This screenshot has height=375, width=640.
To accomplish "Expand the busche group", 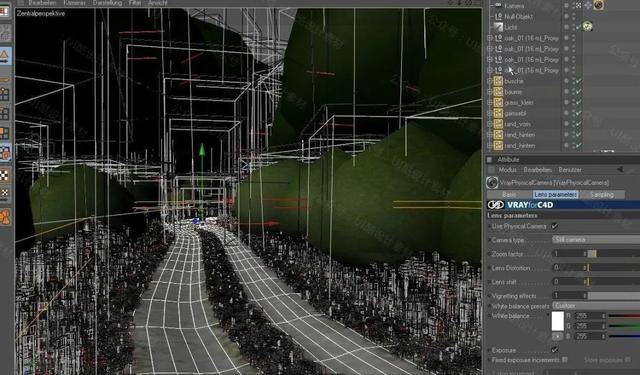I will [x=490, y=81].
